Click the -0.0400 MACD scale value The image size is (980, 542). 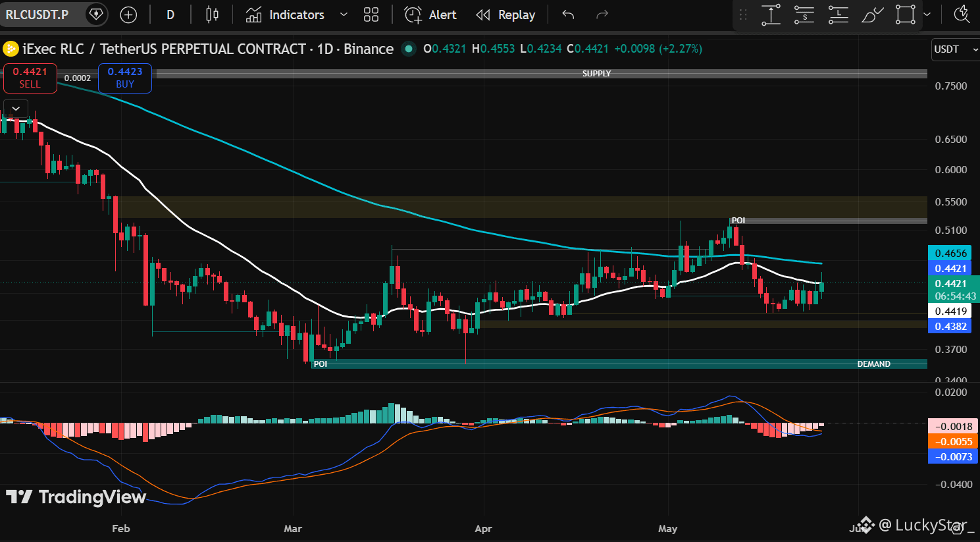pos(953,485)
